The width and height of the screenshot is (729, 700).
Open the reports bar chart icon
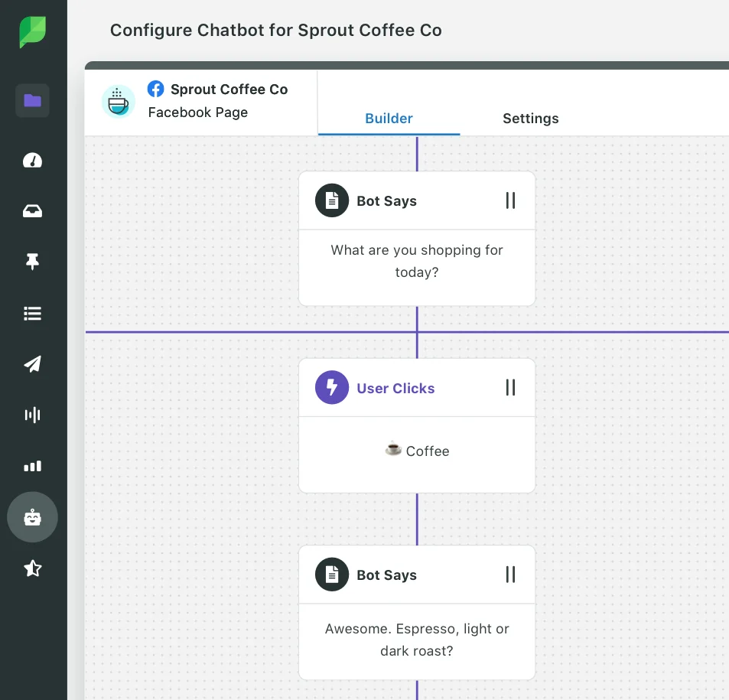click(x=32, y=466)
